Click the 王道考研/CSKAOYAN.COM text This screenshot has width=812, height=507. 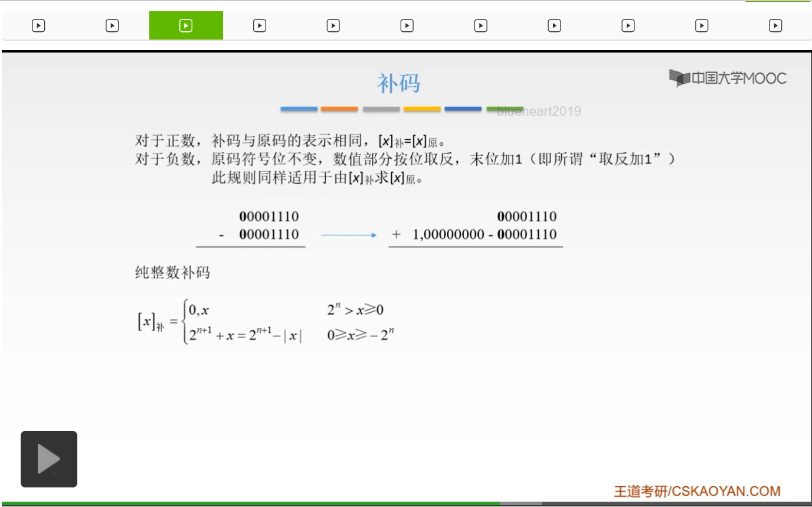pos(698,491)
